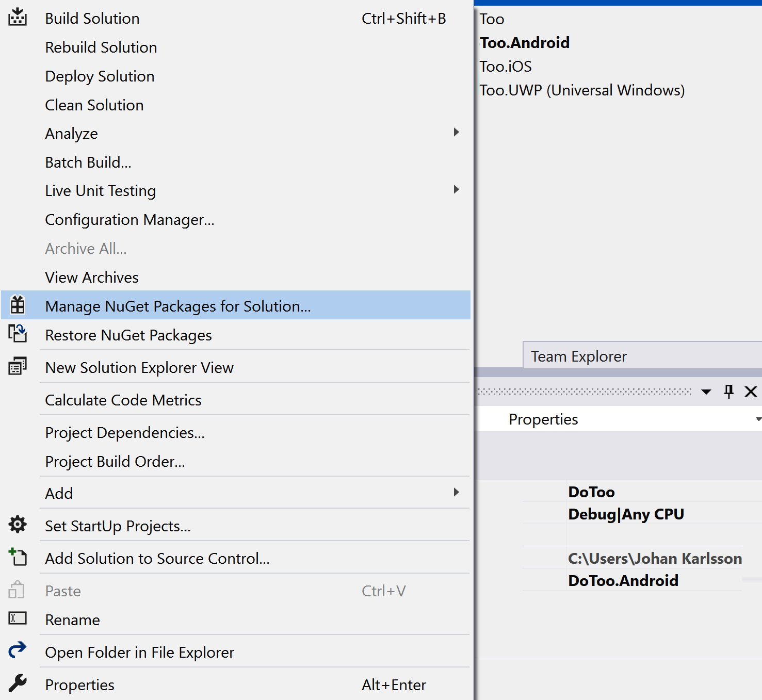Choose Restore NuGet Packages
This screenshot has width=762, height=700.
(x=236, y=335)
